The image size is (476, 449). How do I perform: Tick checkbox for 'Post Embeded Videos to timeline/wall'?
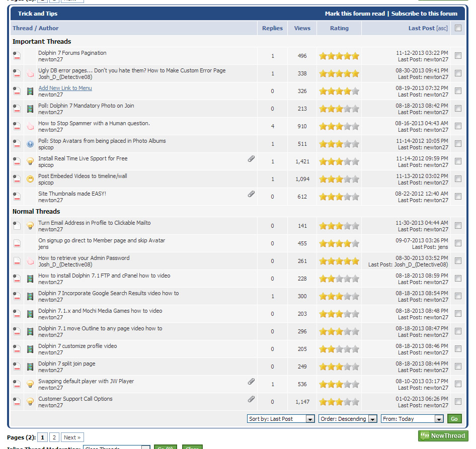(458, 178)
